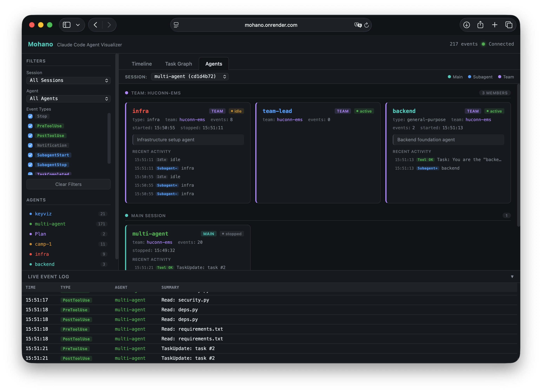Viewport: 542px width, 392px height.
Task: Open the All Sessions dropdown
Action: 68,81
